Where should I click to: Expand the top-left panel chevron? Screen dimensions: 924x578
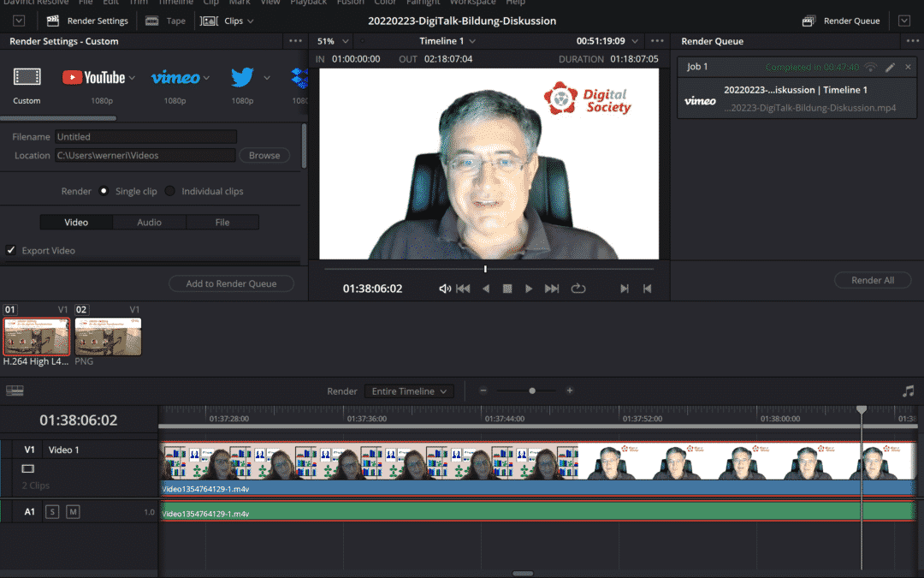19,21
